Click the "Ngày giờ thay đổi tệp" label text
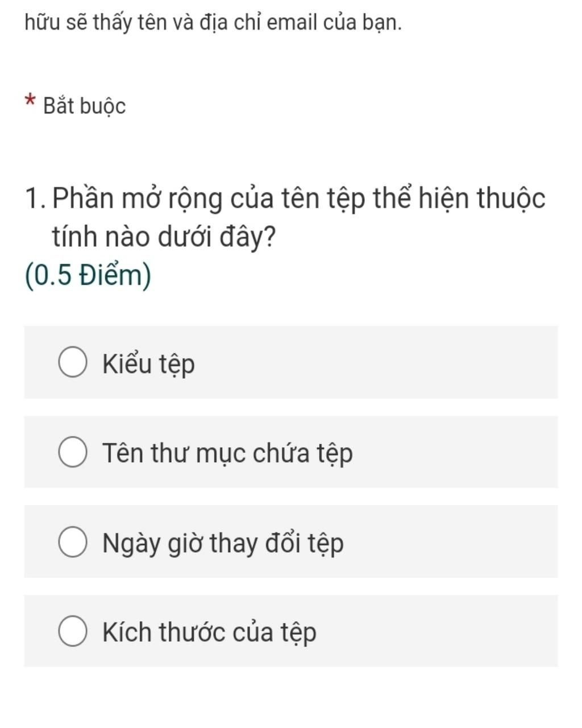Screen dimensions: 582x728 click(223, 543)
